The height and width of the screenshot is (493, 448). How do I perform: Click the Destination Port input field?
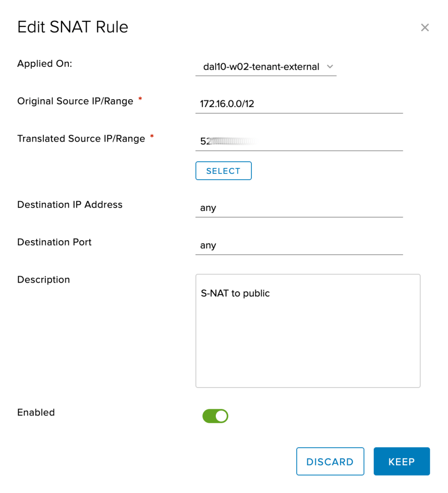[299, 246]
